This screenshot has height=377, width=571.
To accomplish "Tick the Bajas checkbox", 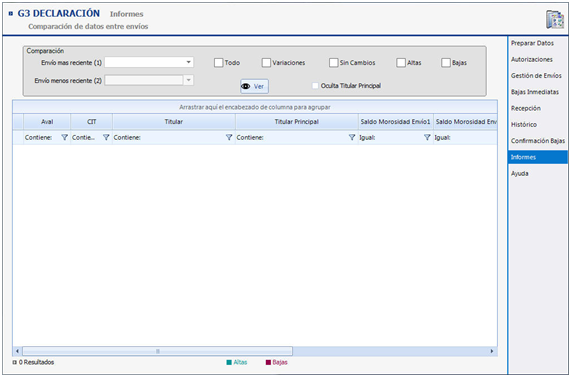I will (446, 63).
